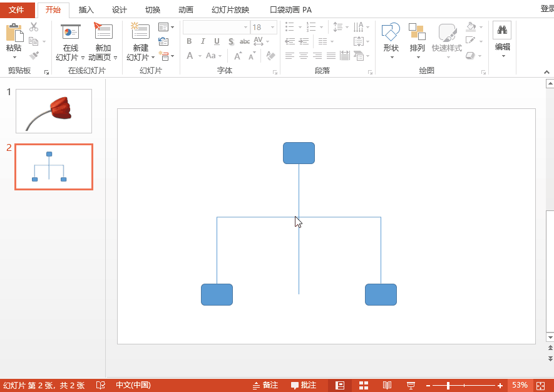This screenshot has height=392, width=554.
Task: Toggle bold formatting
Action: pyautogui.click(x=189, y=41)
